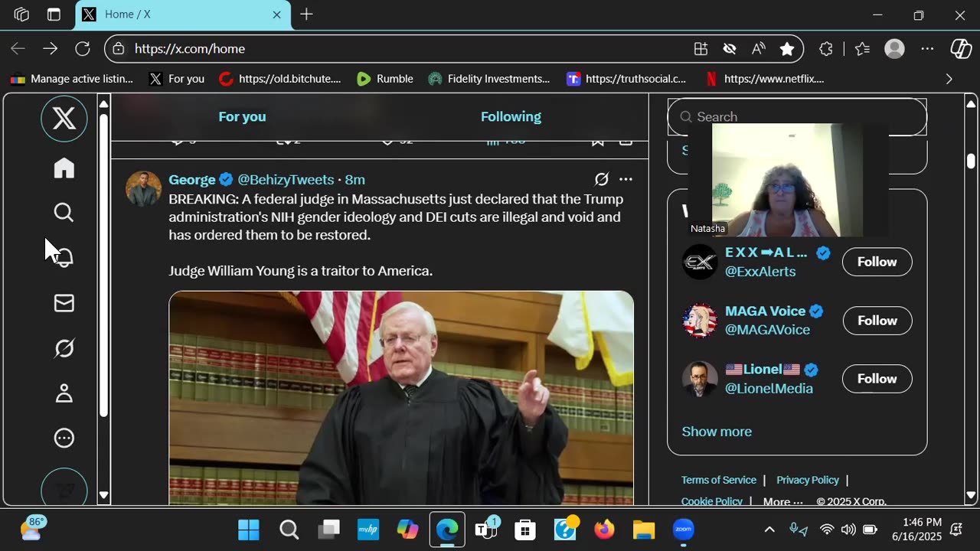Screen dimensions: 980x551
Task: Go back in the browser
Action: (x=18, y=49)
